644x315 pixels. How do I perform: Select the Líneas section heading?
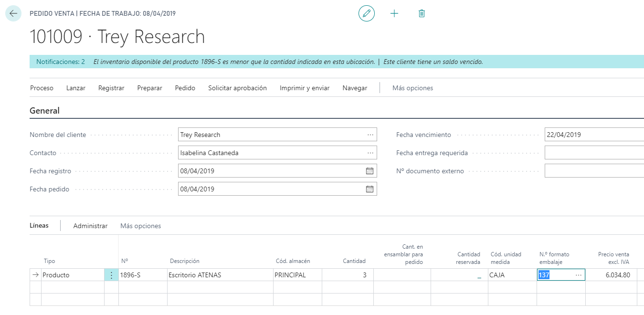[39, 225]
